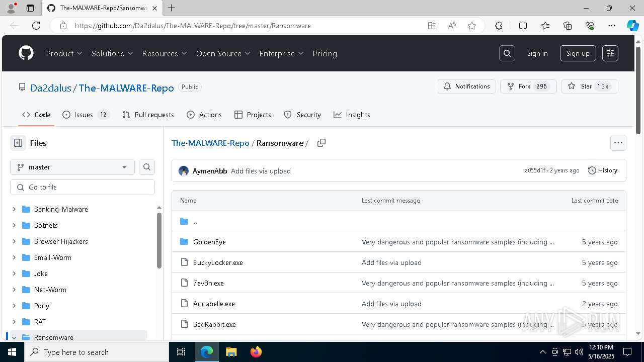This screenshot has width=644, height=362.
Task: Show hidden system tray icons
Action: [x=542, y=352]
